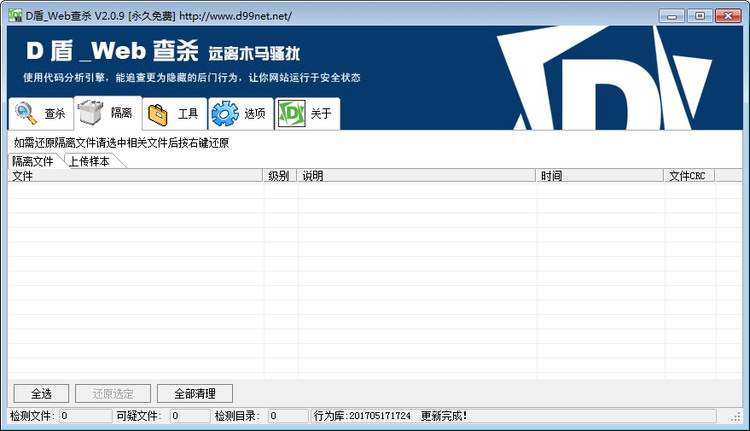
Task: Click the 更新完成! status text
Action: 444,416
